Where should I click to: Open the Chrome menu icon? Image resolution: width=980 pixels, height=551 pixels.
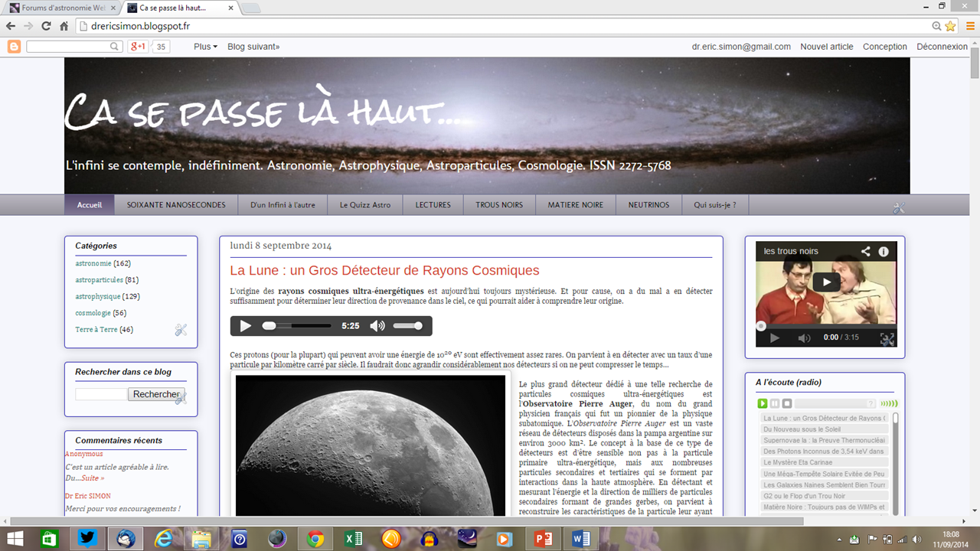(969, 26)
